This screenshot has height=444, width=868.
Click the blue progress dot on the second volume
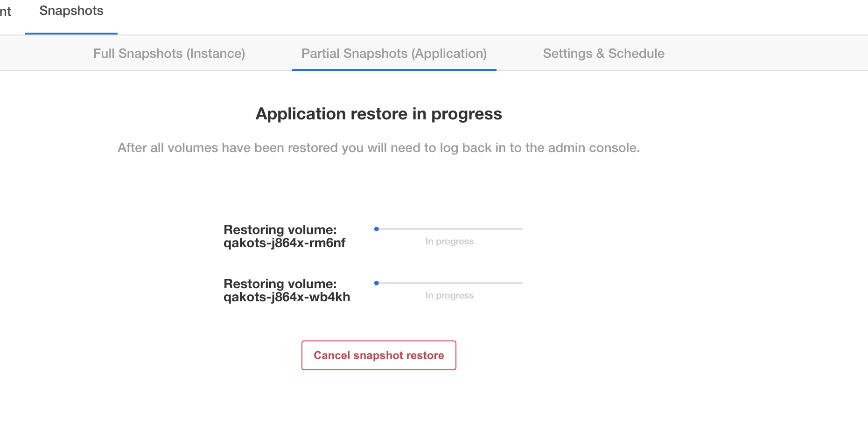point(377,282)
